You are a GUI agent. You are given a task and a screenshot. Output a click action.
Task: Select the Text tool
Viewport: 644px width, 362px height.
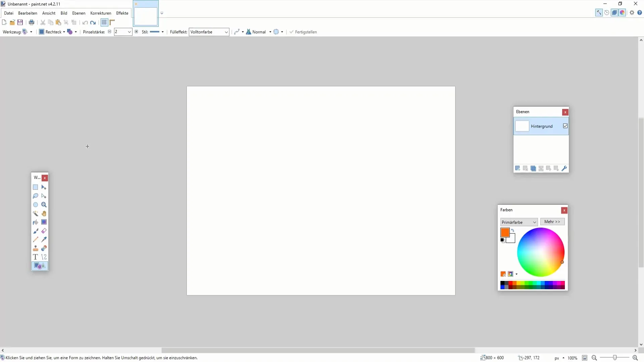(36, 257)
